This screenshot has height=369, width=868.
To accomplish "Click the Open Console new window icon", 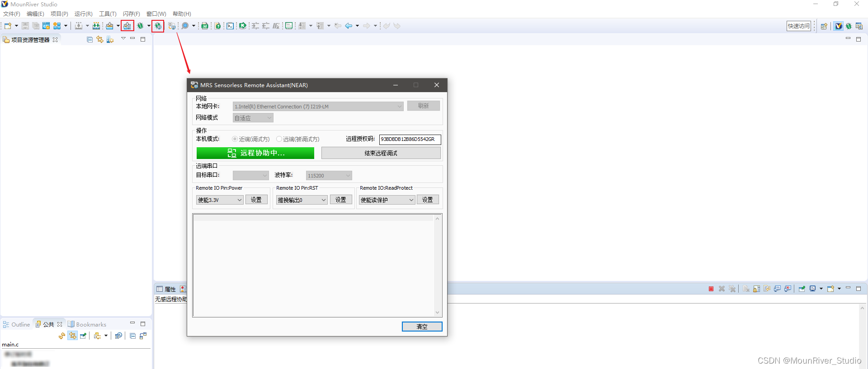I will point(830,289).
